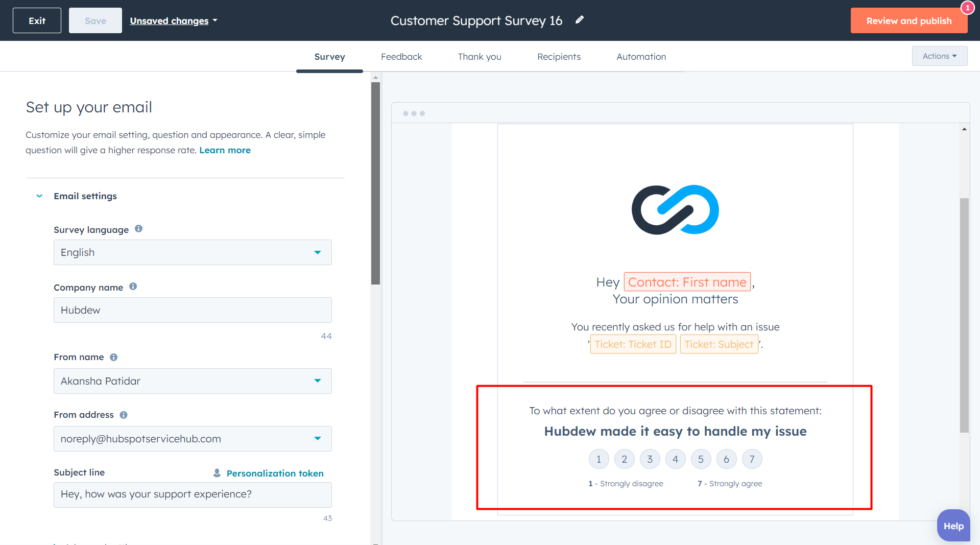
Task: Click the scroll up arrow in preview pane
Action: pos(964,129)
